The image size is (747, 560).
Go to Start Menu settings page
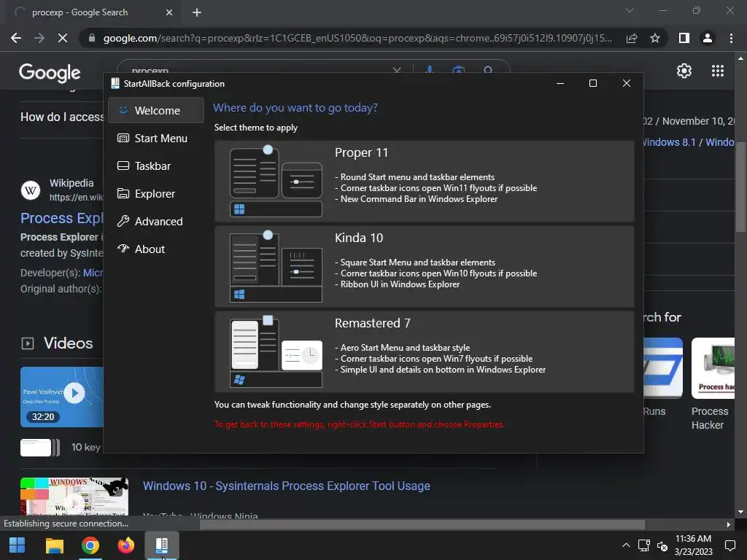[156, 138]
